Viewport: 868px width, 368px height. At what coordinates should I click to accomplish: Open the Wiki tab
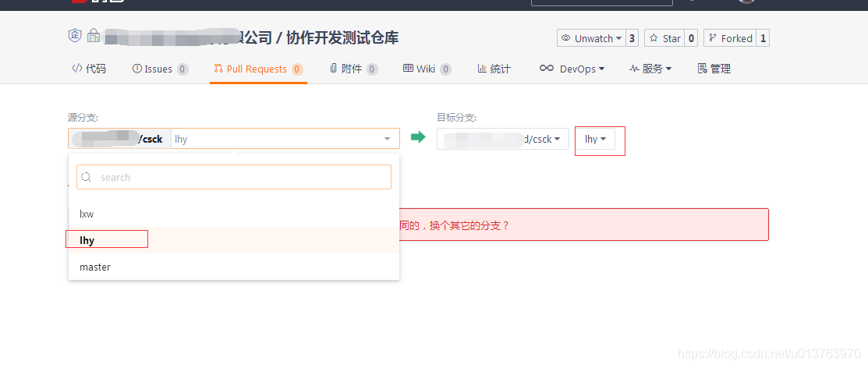coord(426,69)
